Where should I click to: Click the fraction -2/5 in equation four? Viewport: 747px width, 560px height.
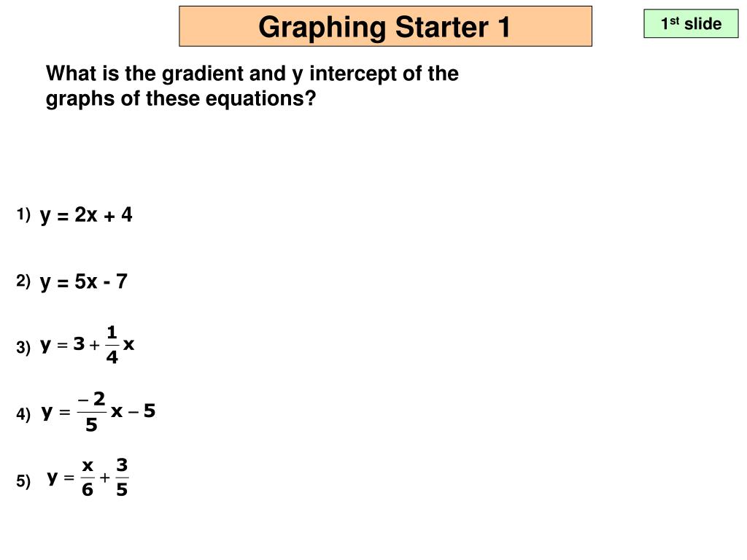pyautogui.click(x=91, y=411)
